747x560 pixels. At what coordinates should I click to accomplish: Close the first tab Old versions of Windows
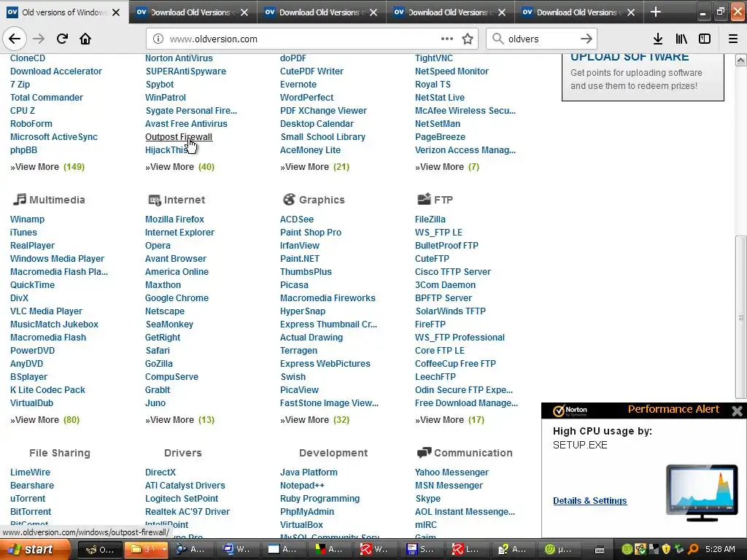coord(116,12)
